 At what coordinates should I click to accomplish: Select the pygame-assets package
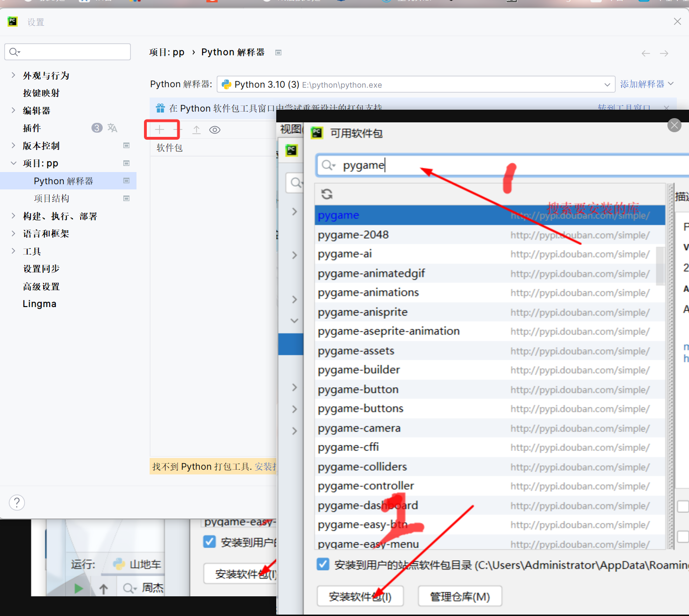click(490, 351)
